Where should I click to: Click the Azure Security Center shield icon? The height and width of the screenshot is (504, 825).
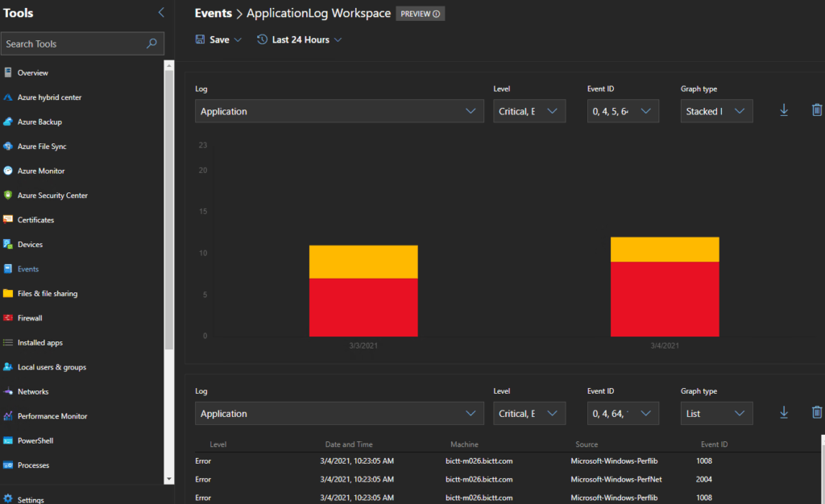coord(8,195)
